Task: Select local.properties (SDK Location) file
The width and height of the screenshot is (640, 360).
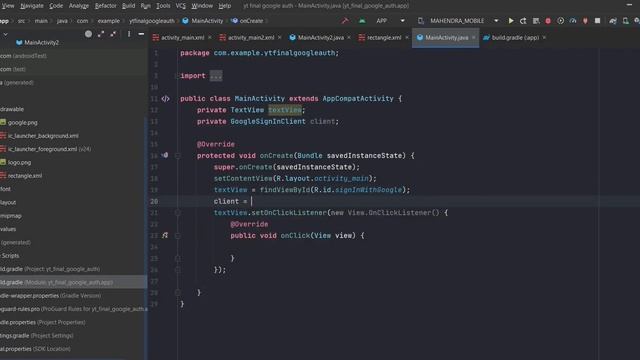Action: 35,349
